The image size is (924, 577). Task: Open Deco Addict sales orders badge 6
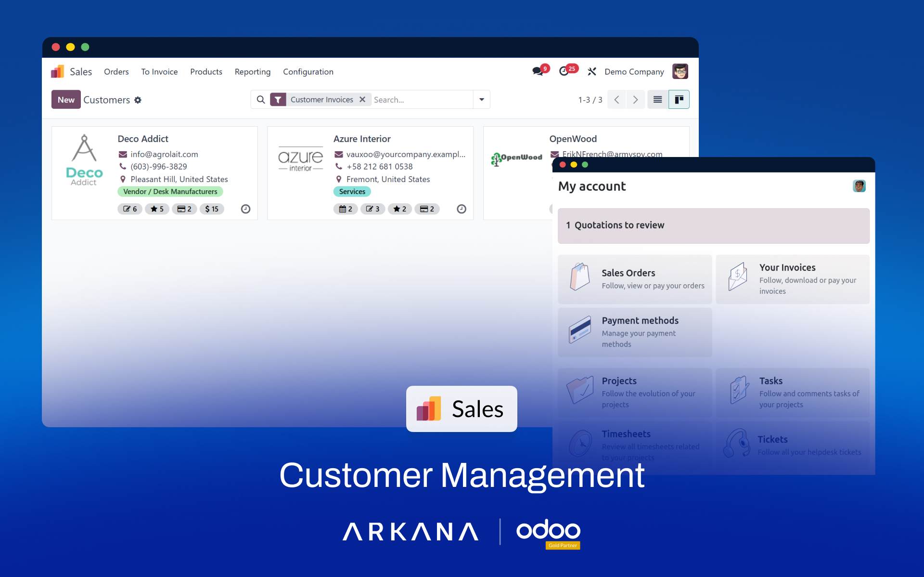[130, 209]
